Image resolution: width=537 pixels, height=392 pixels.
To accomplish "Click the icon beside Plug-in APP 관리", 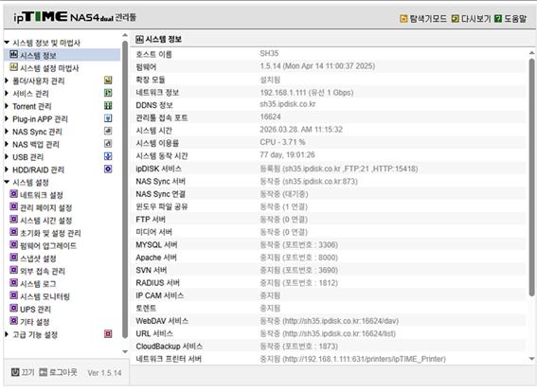I will [x=108, y=118].
